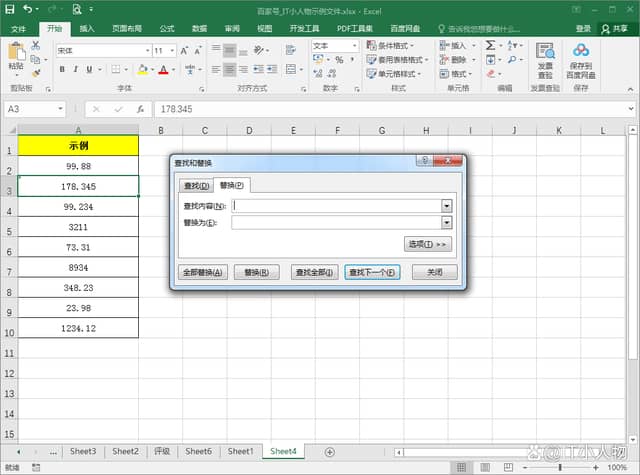
Task: Click the formula bar insert function fx icon
Action: pos(139,109)
